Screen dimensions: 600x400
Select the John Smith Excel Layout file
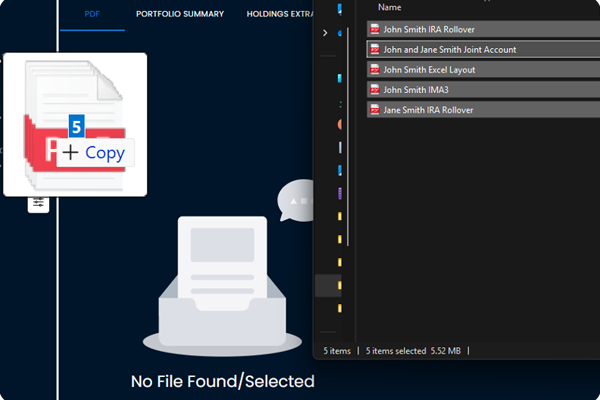click(483, 70)
